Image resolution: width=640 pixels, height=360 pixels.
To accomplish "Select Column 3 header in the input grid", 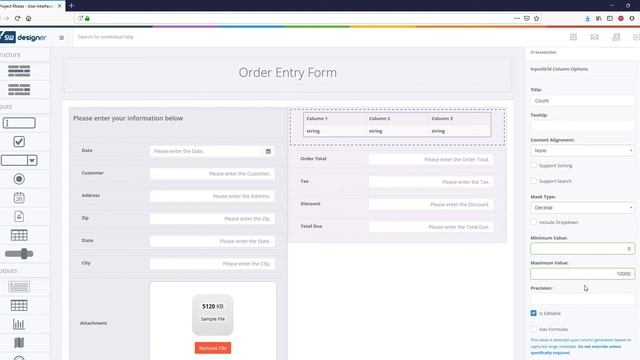I will click(460, 118).
